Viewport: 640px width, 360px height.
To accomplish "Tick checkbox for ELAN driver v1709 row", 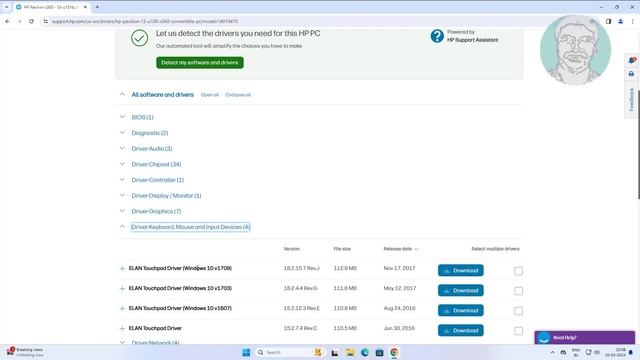I will coord(518,271).
